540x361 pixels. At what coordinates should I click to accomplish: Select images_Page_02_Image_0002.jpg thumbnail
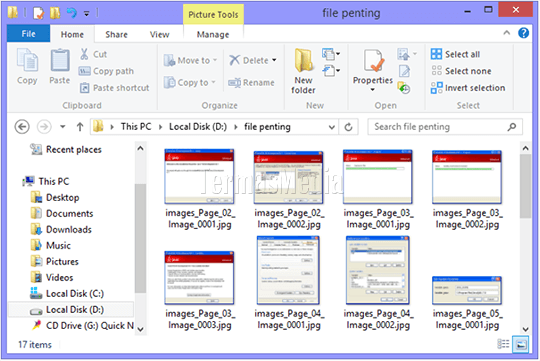click(x=289, y=177)
